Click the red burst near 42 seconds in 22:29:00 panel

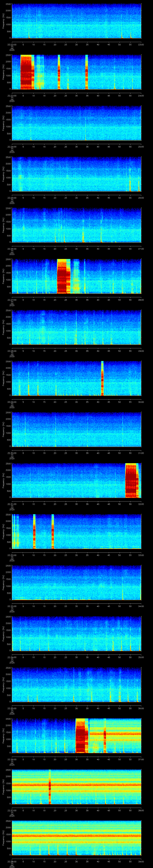click(x=102, y=378)
